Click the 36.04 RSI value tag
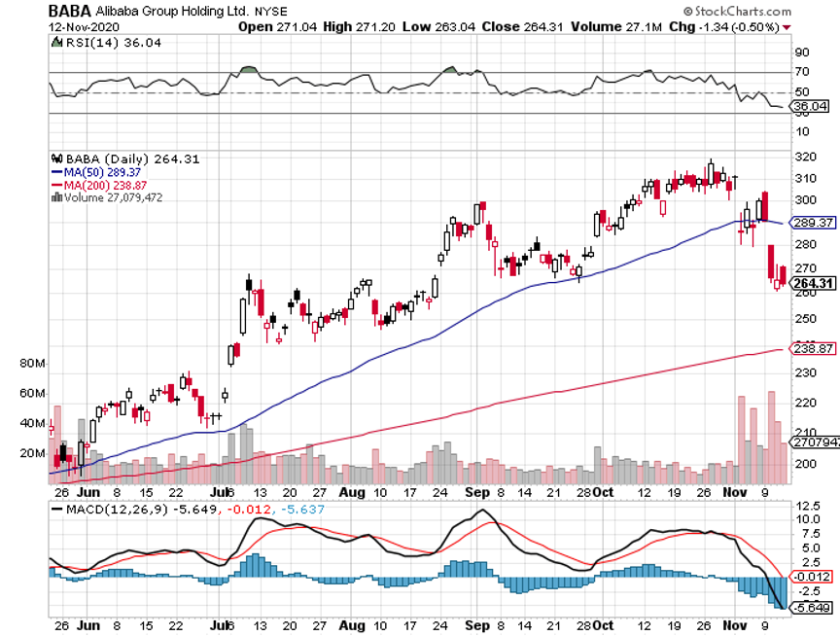The height and width of the screenshot is (636, 840). coord(811,106)
